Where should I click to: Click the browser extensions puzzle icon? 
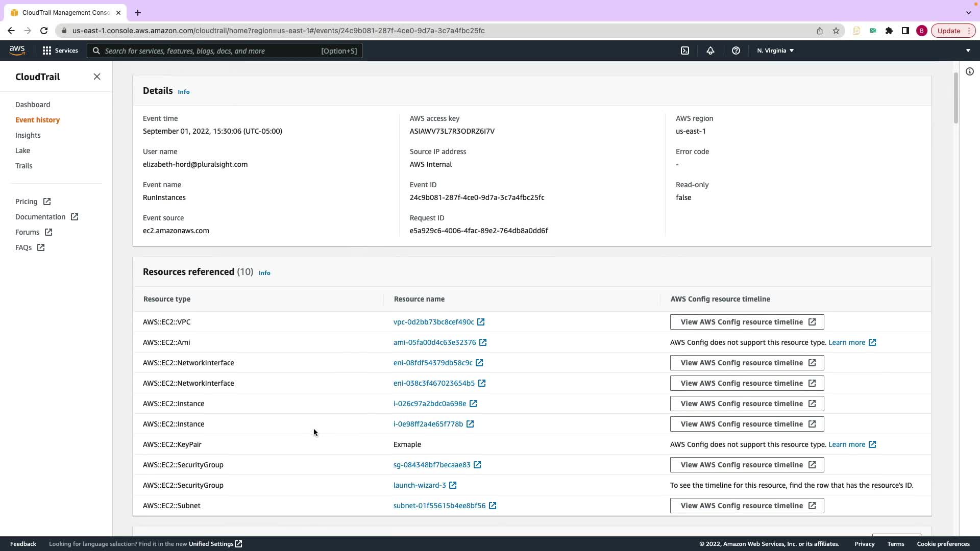tap(889, 31)
